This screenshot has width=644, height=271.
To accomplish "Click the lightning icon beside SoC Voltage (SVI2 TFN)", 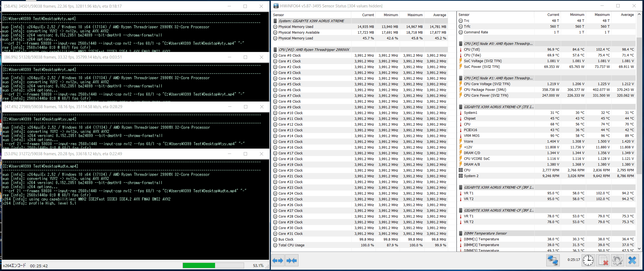I will point(461,61).
